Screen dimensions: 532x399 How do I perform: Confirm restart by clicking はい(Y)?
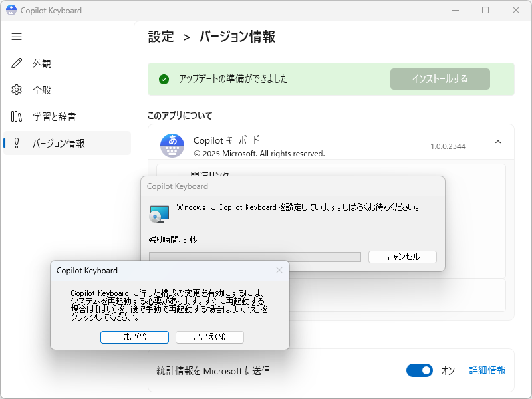[134, 337]
